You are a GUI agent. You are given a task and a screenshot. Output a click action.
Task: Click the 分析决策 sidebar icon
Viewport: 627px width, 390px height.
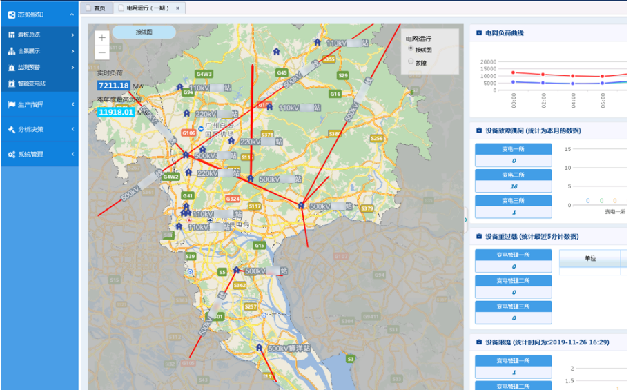click(x=11, y=129)
